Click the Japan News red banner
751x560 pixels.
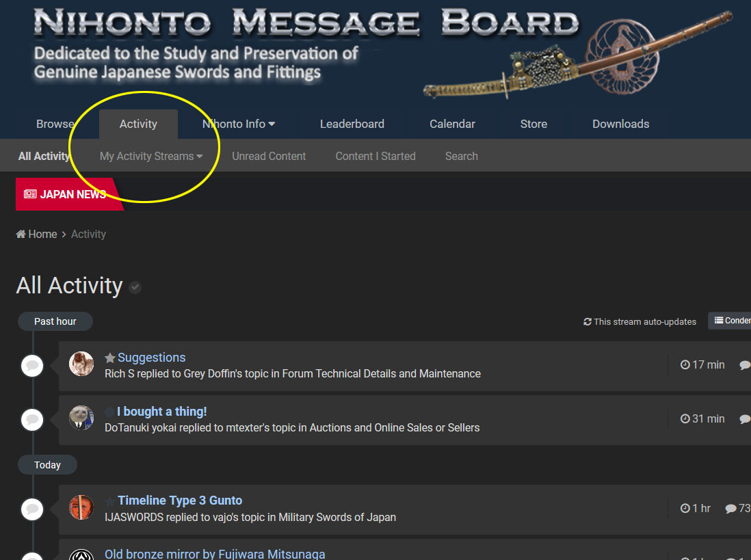point(70,194)
